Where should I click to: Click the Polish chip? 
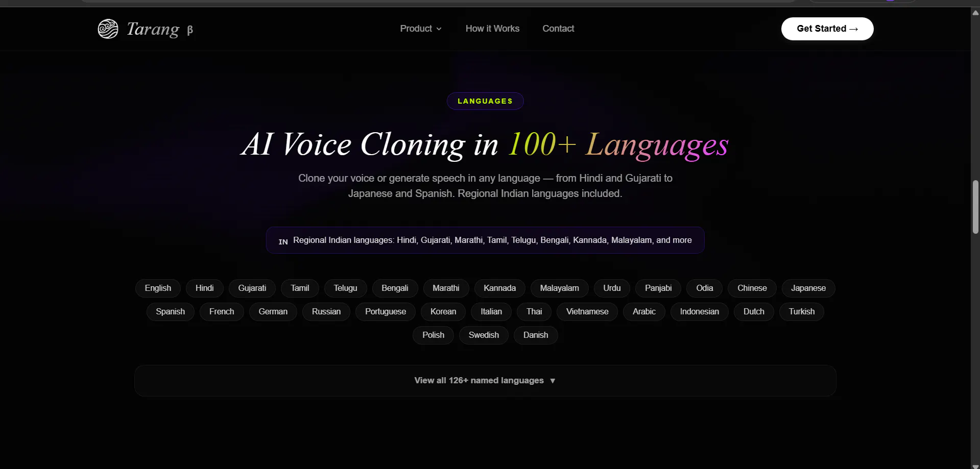point(434,335)
